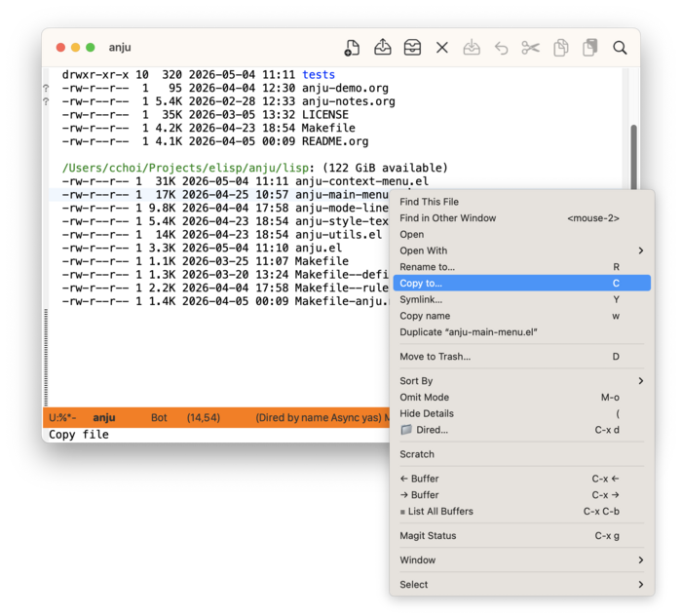Expand the Select submenu
682x616 pixels.
click(x=522, y=585)
